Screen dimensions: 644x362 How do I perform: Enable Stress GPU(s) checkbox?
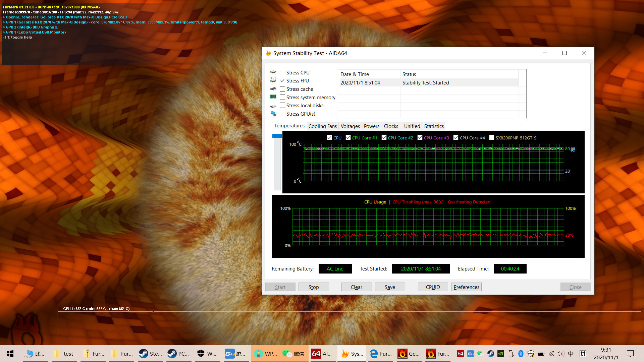[x=282, y=114]
